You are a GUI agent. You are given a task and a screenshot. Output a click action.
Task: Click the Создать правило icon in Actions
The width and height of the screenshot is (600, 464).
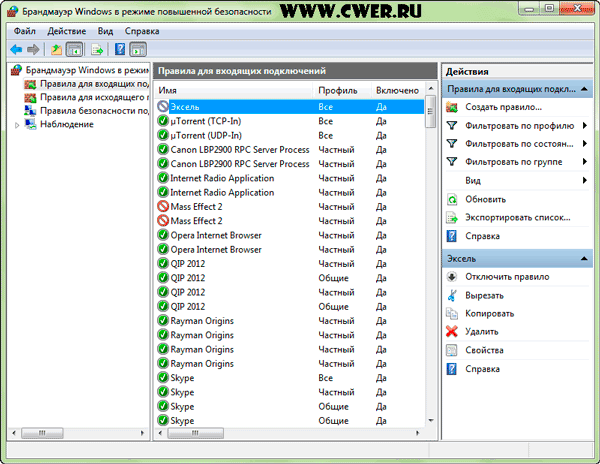pyautogui.click(x=452, y=107)
